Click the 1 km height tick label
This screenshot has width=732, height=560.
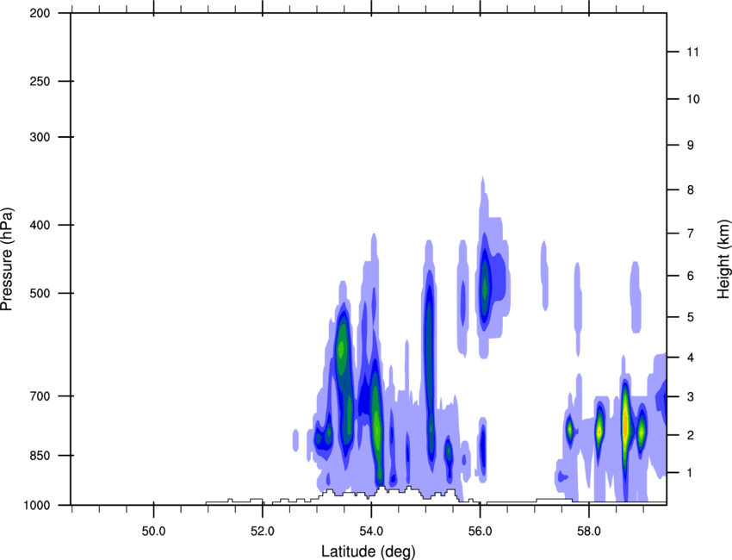pos(690,473)
